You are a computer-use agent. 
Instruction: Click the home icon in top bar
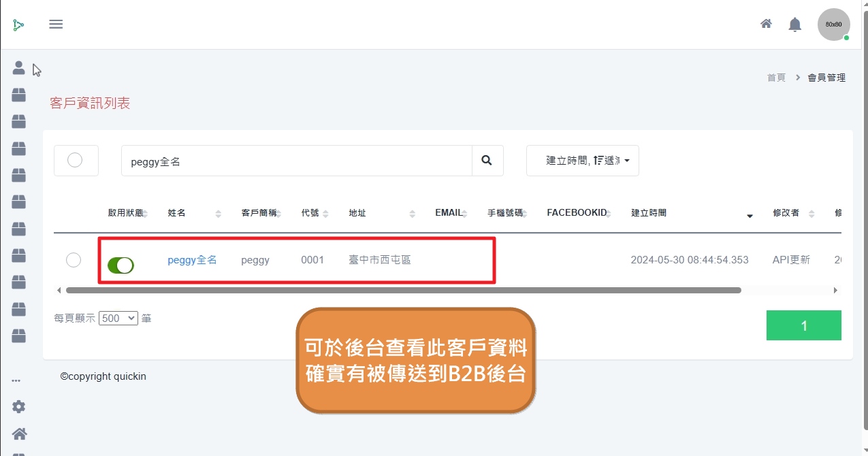pyautogui.click(x=766, y=24)
